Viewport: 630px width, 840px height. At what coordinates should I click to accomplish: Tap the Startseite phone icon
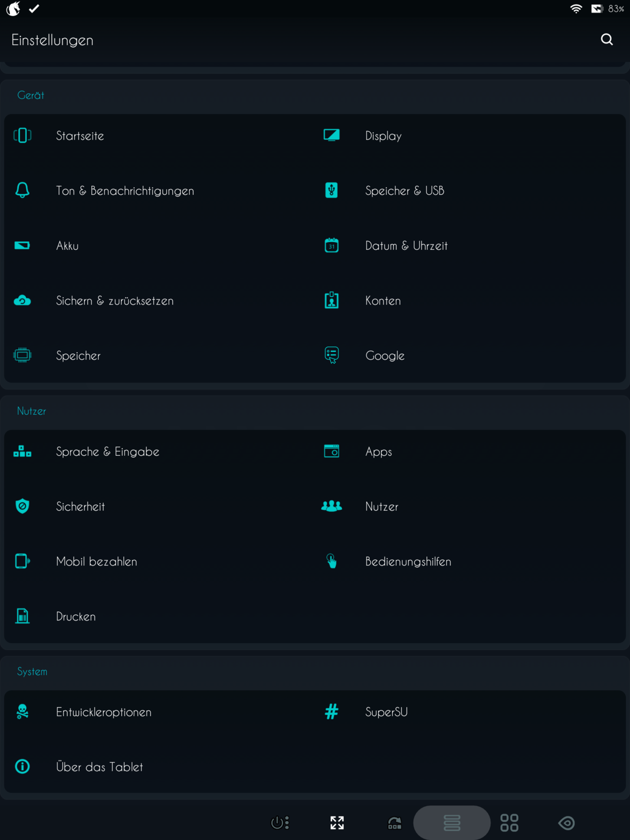[22, 135]
